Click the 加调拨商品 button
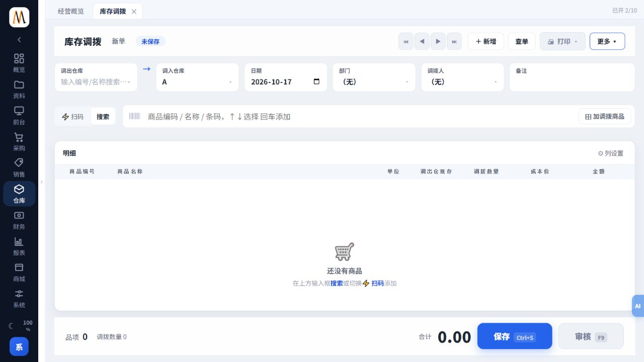Image resolution: width=644 pixels, height=362 pixels. [x=604, y=117]
